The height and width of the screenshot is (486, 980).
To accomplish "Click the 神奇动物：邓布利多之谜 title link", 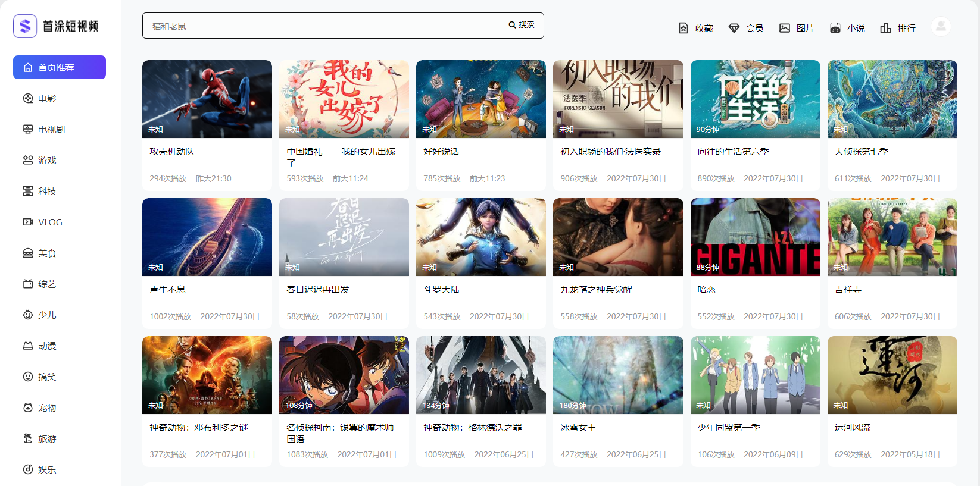I will pos(199,428).
